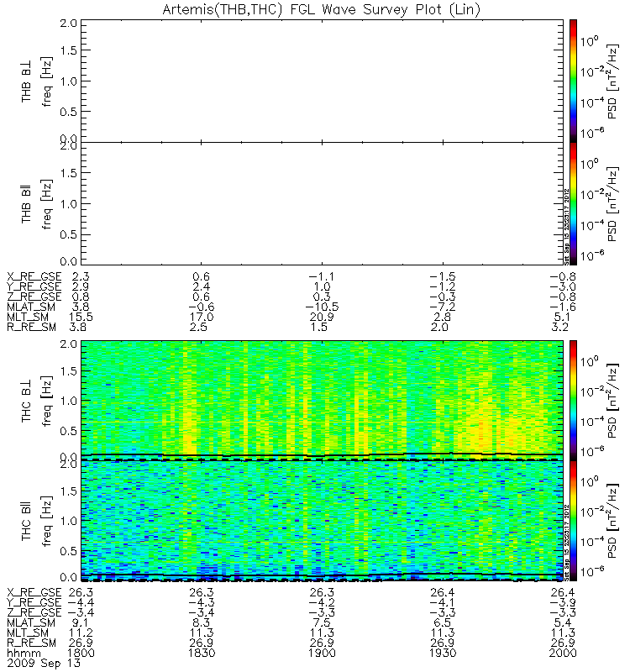Select the empty THB B⊥ spectrogram panel
Image resolution: width=630 pixels, height=672 pixels.
pos(322,81)
